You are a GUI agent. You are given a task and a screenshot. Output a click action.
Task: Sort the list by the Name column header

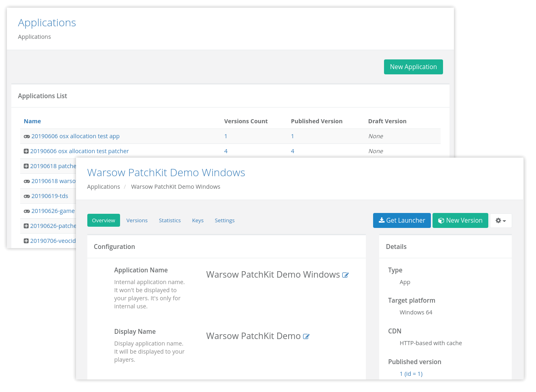pos(32,121)
